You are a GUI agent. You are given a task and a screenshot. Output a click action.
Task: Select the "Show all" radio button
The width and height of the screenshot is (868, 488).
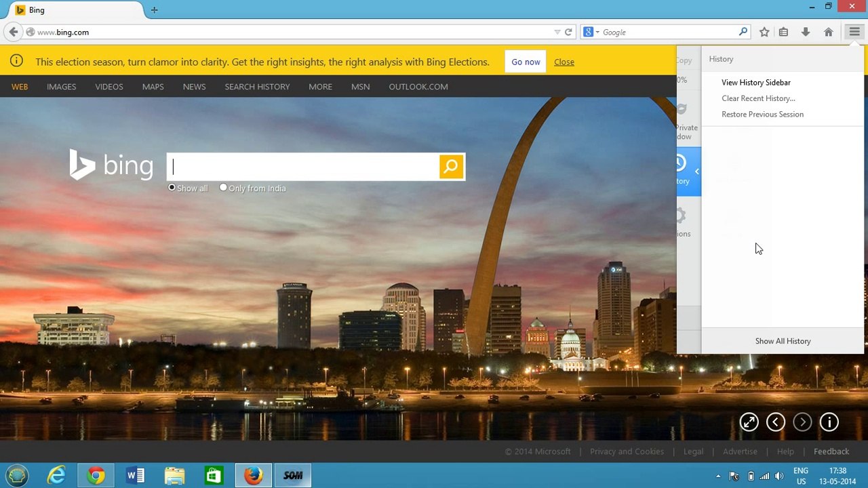click(172, 188)
